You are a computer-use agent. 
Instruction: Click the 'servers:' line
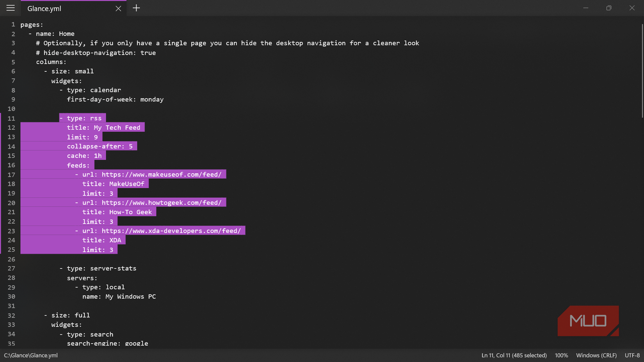tap(82, 278)
